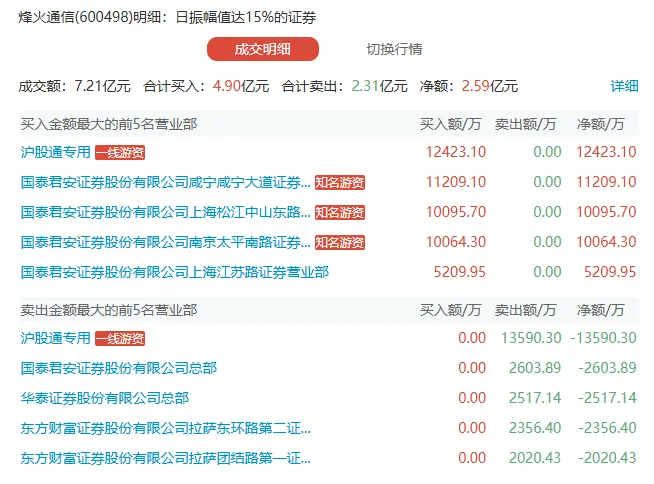Image resolution: width=654 pixels, height=484 pixels.
Task: Select net value 5209.95
Action: pos(610,272)
